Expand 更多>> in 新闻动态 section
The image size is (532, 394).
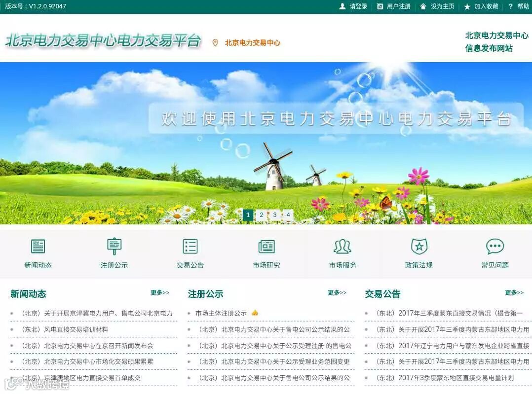click(160, 292)
